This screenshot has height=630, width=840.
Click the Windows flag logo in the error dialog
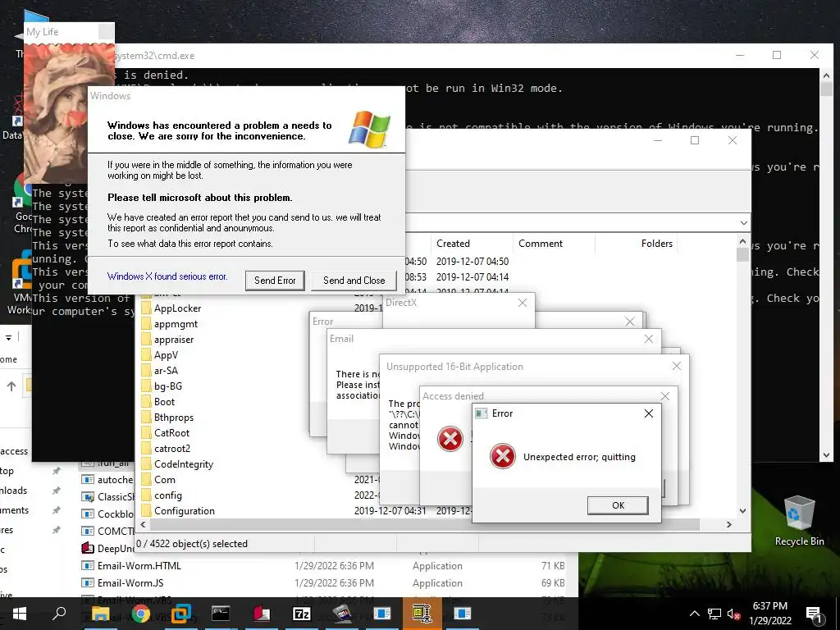(x=369, y=129)
